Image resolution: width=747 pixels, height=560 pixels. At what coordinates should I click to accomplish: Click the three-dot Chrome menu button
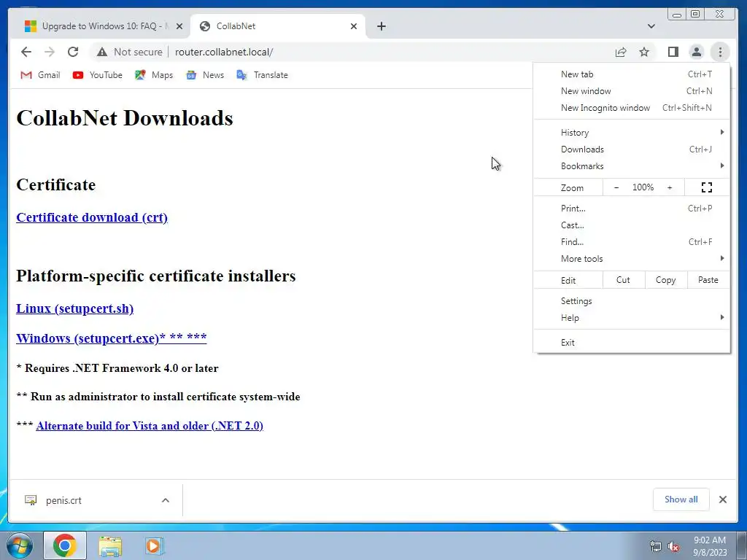click(x=720, y=52)
